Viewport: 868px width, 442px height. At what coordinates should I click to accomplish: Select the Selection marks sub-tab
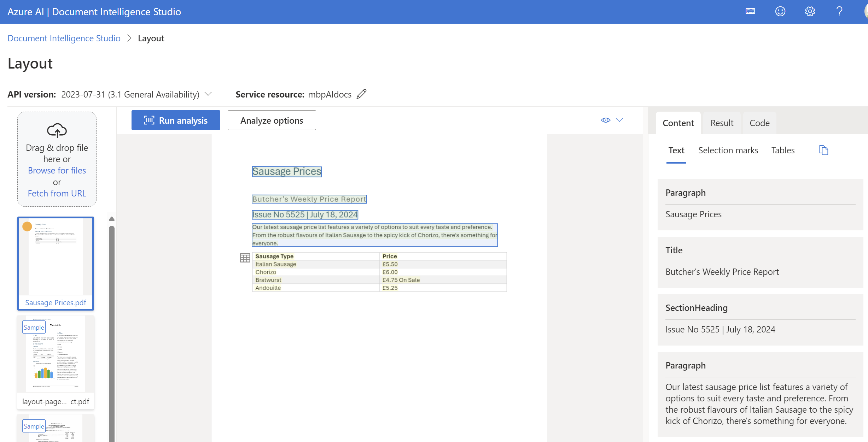pyautogui.click(x=728, y=150)
